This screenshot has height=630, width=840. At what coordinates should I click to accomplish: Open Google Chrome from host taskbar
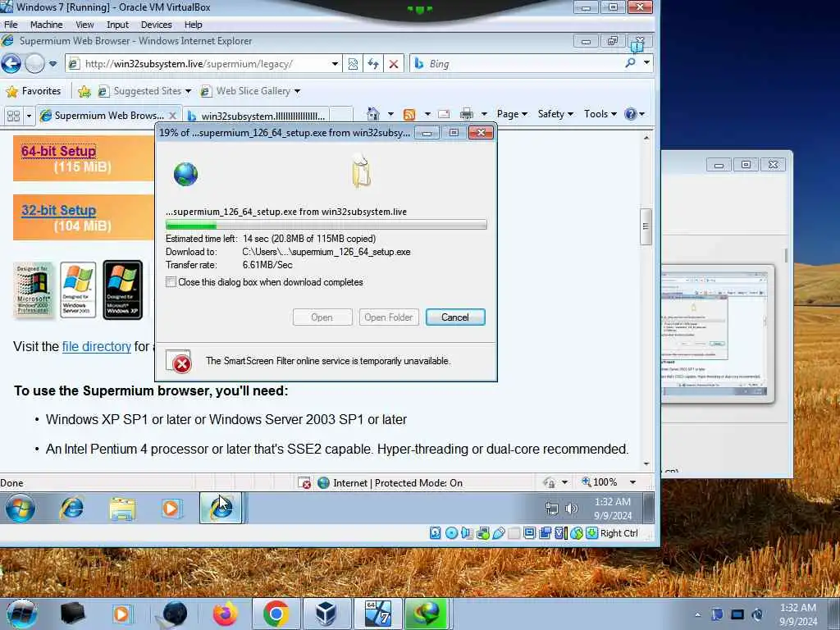pyautogui.click(x=276, y=614)
